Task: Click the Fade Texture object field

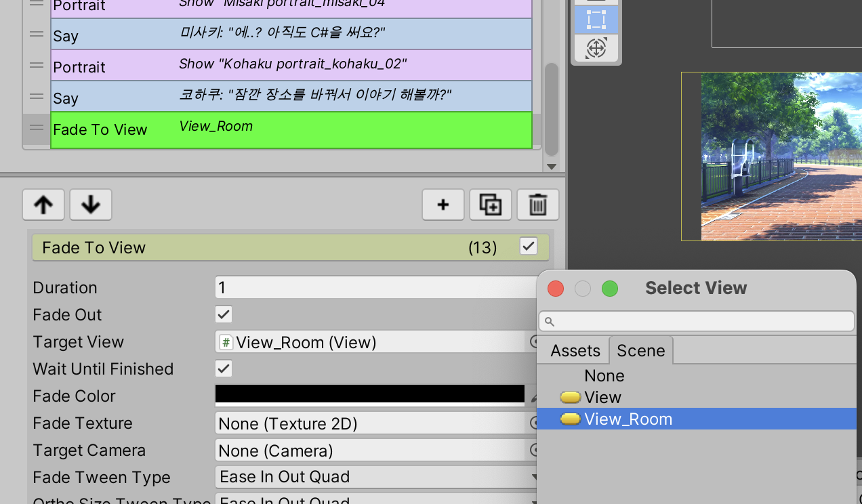Action: point(371,423)
